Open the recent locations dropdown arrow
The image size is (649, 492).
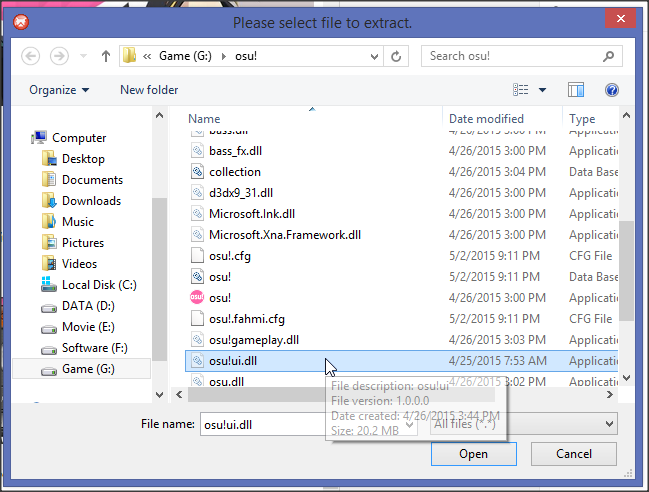83,56
